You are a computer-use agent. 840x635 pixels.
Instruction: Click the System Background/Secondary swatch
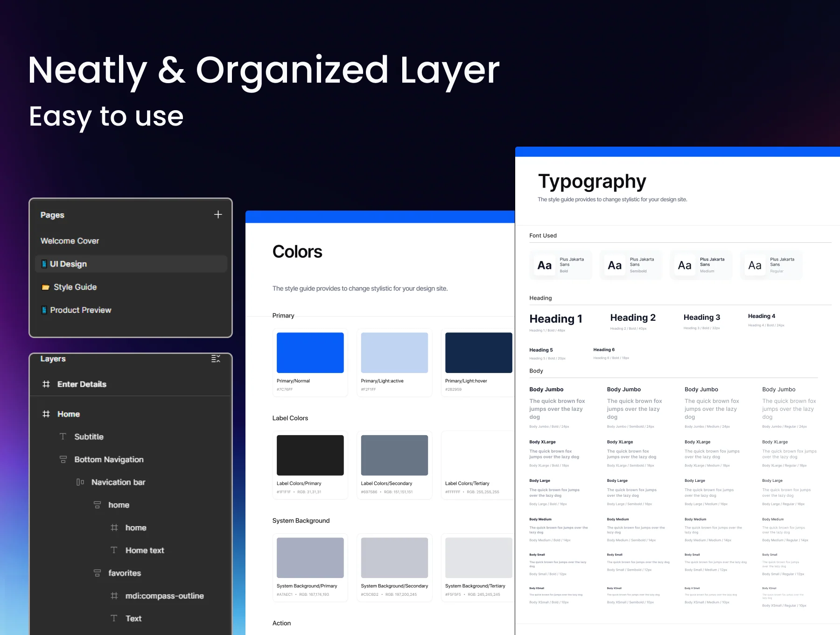pos(394,557)
